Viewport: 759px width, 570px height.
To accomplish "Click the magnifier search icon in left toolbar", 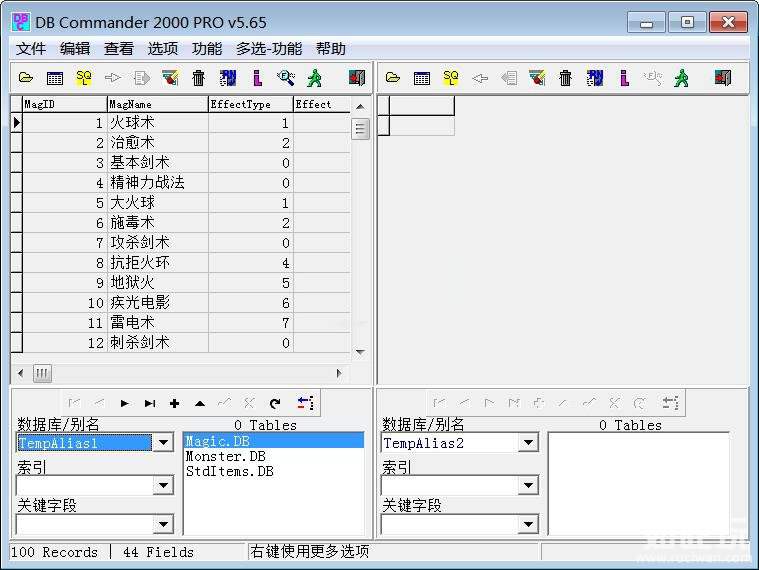I will 286,78.
